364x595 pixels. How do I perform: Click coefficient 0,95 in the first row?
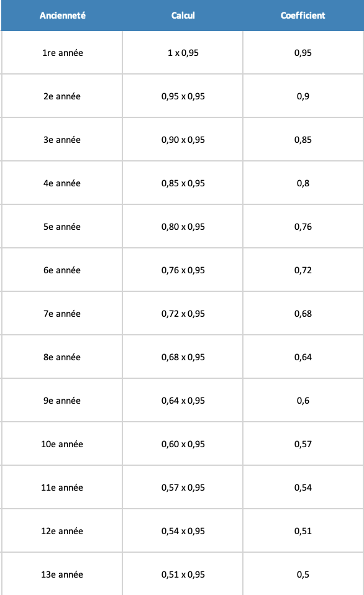tap(303, 53)
